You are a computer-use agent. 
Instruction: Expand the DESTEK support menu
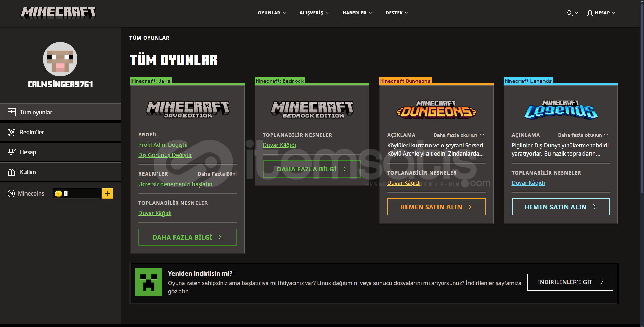coord(397,13)
